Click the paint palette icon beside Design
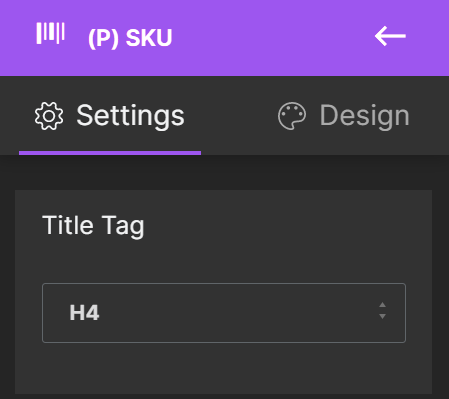Screen dimensions: 449x399 292,116
